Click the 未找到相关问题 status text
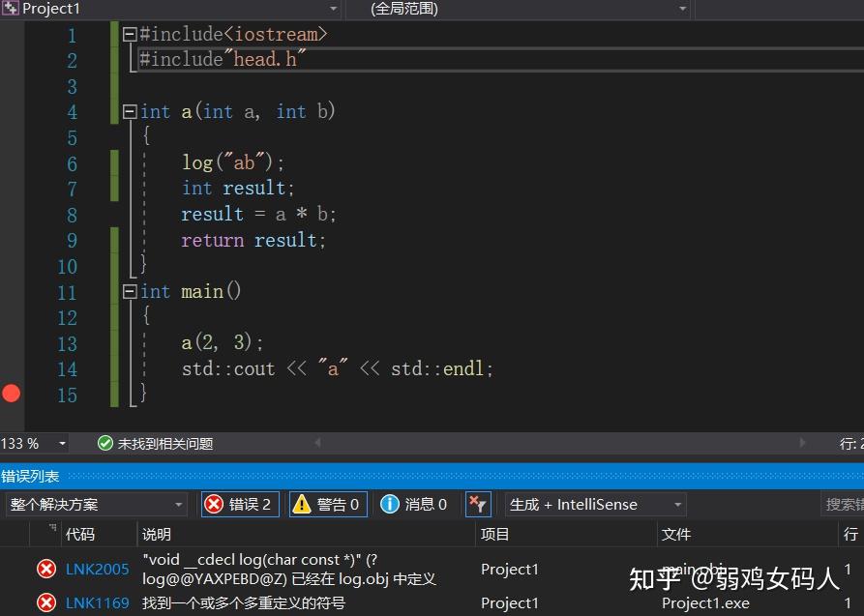Image resolution: width=864 pixels, height=616 pixels. tap(165, 444)
